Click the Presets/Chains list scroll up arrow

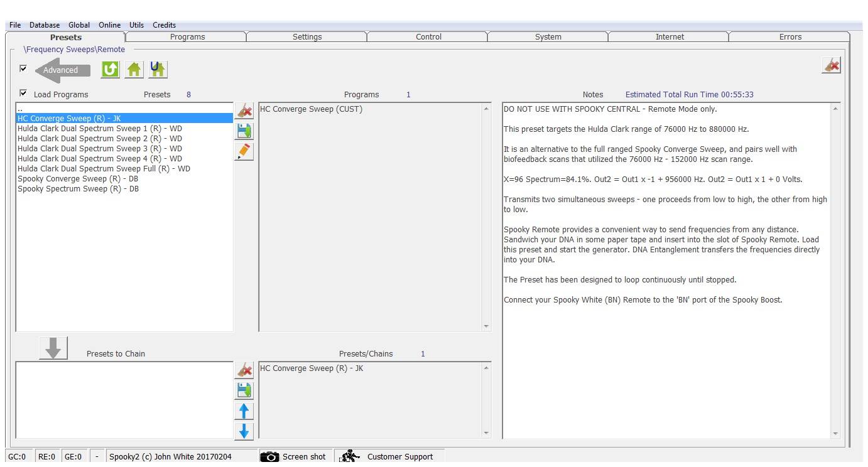pos(486,368)
